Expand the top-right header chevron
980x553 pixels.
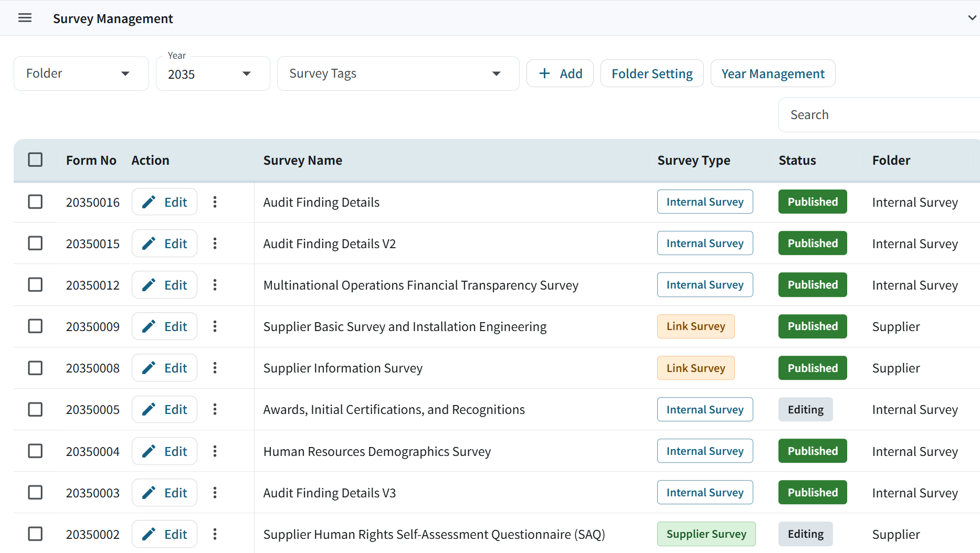pos(972,18)
